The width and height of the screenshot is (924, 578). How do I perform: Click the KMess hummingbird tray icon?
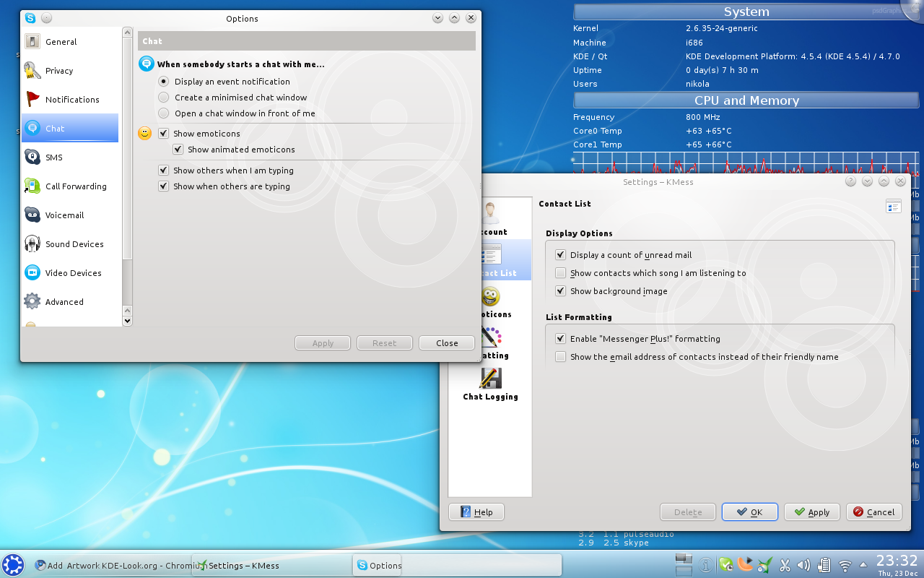click(x=765, y=565)
